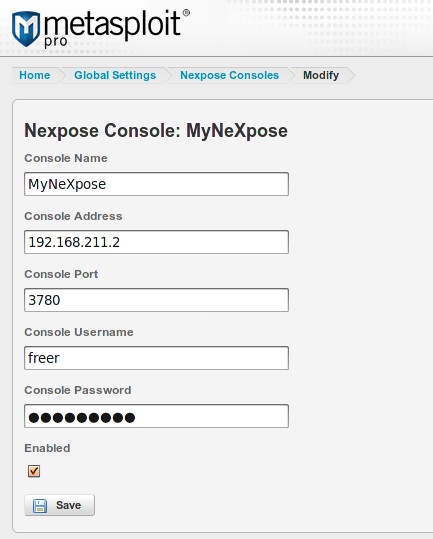
Task: Click the metasploit wordmark text
Action: coord(112,25)
